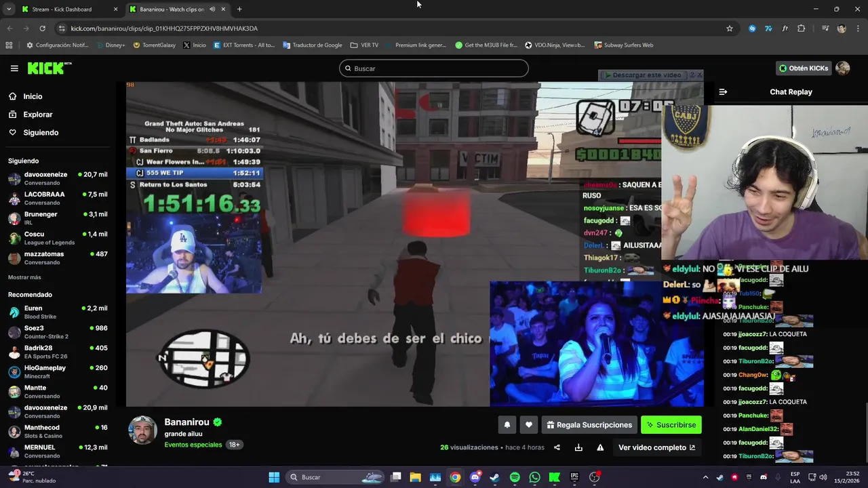Open HioGameplay Minecraft channel
Screen dimensions: 868x488
pos(58,372)
